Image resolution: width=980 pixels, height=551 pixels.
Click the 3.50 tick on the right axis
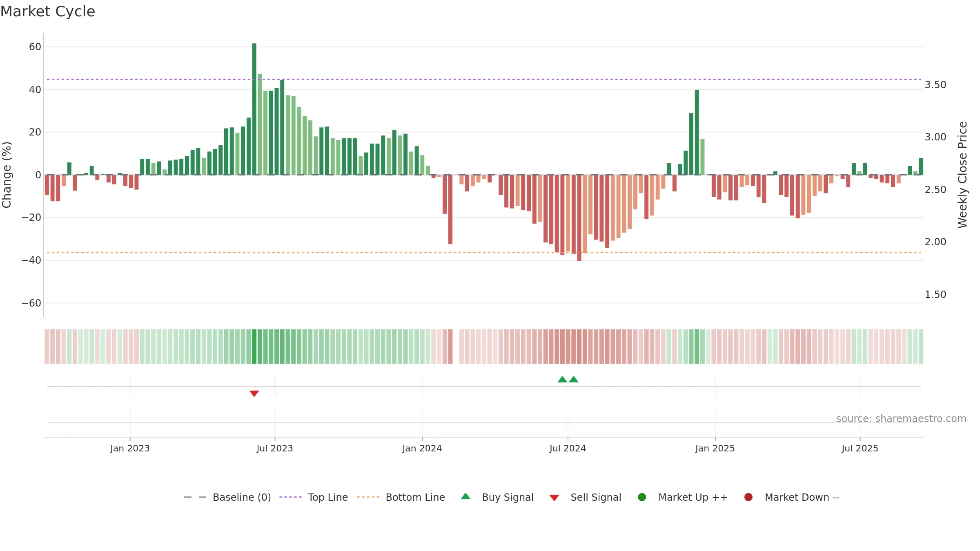tap(935, 85)
